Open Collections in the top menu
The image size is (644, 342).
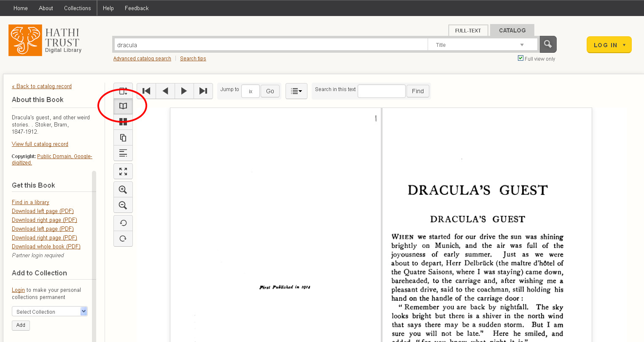click(x=77, y=8)
